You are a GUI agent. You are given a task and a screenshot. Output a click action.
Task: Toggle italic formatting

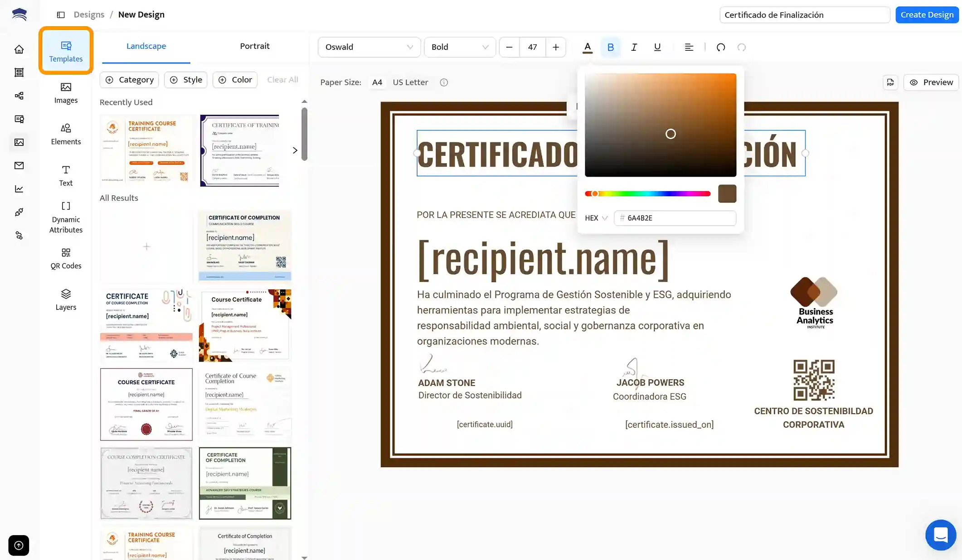(x=634, y=47)
